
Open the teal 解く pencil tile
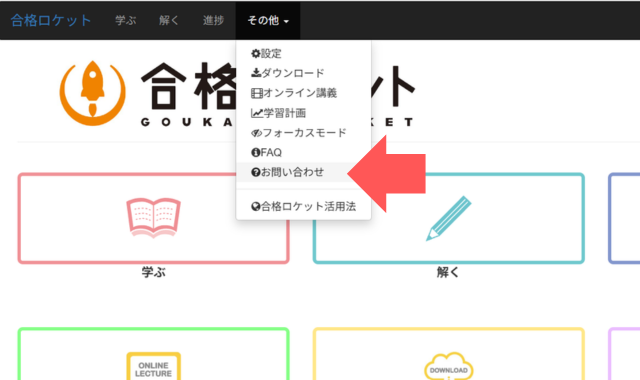pos(449,218)
